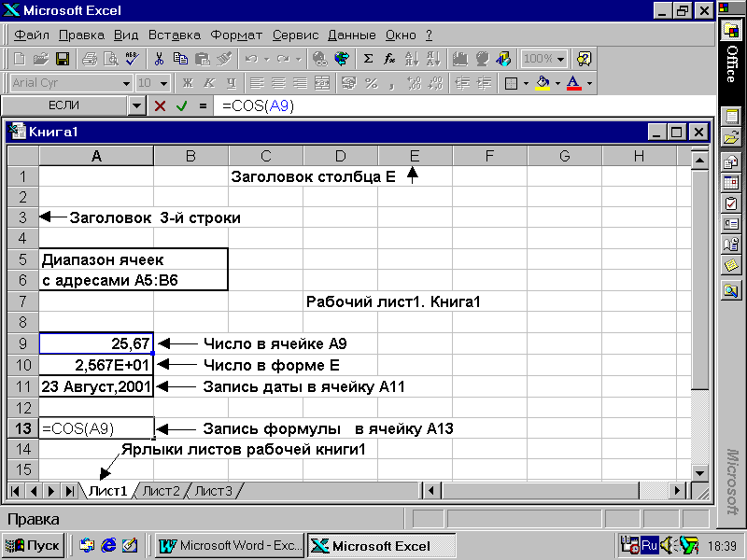The height and width of the screenshot is (560, 747).
Task: Apply AutoSum with the sigma icon
Action: click(368, 59)
